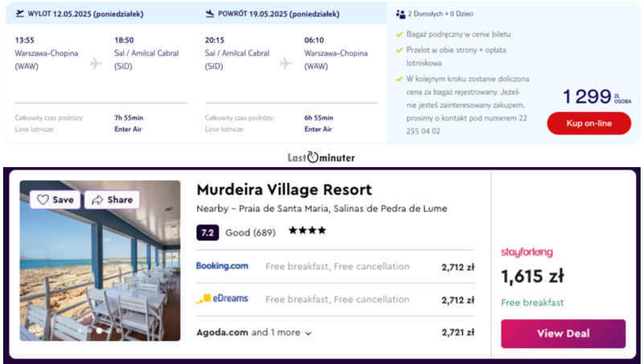The image size is (643, 364).
Task: Click the POWRÓT 19.05.2025 header
Action: (279, 14)
